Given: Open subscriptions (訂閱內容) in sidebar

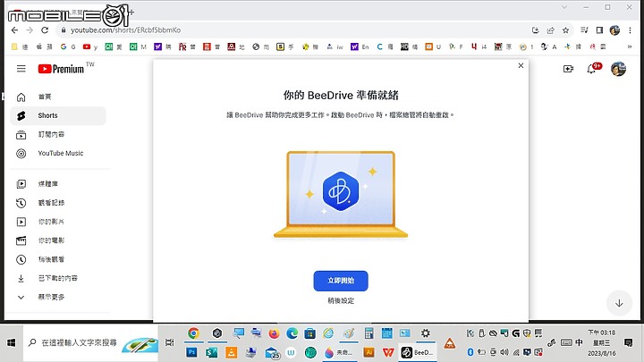Looking at the screenshot, I should [x=58, y=135].
